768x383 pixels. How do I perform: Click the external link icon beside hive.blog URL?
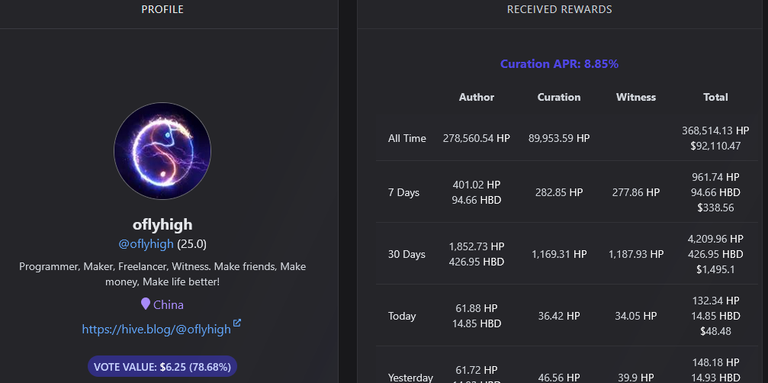(237, 323)
